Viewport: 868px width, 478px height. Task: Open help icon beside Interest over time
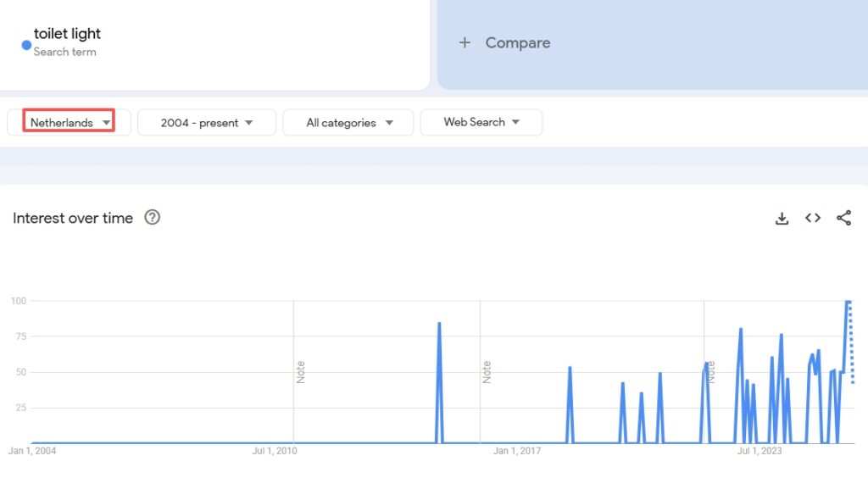coord(152,218)
